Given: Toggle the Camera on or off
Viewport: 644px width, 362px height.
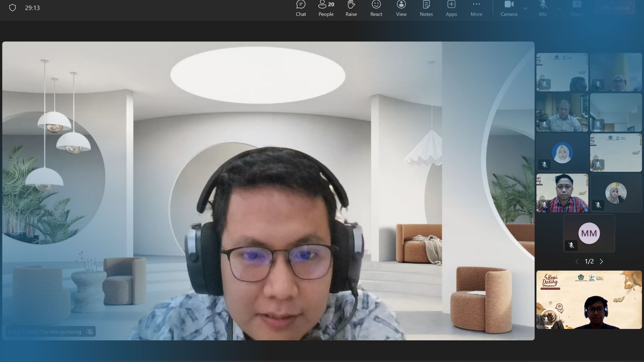Looking at the screenshot, I should click(509, 8).
